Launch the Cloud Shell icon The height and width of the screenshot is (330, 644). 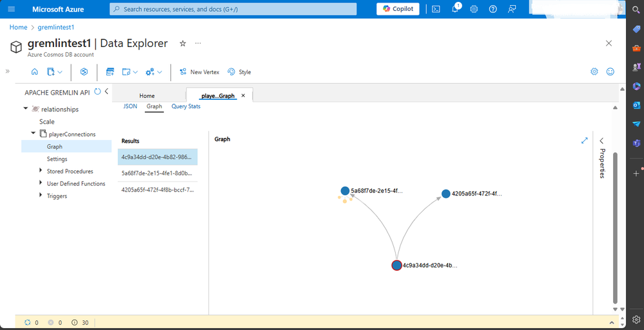pos(436,9)
